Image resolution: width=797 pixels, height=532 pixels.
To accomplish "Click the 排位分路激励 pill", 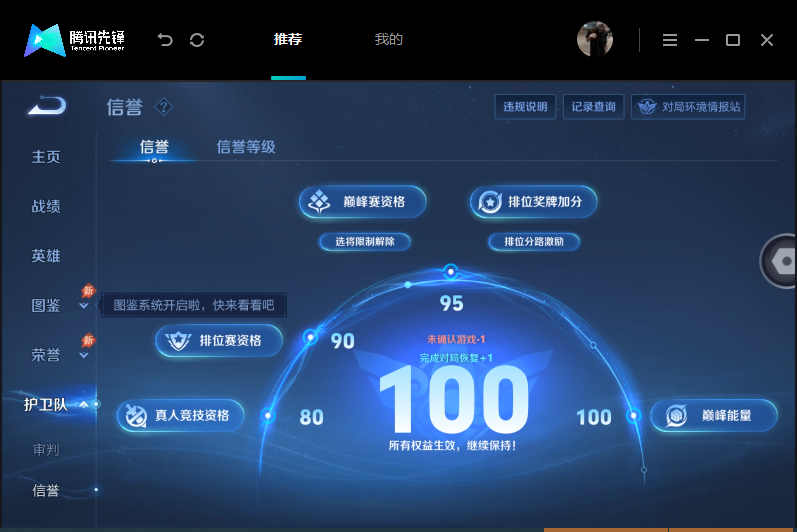I will (x=534, y=241).
